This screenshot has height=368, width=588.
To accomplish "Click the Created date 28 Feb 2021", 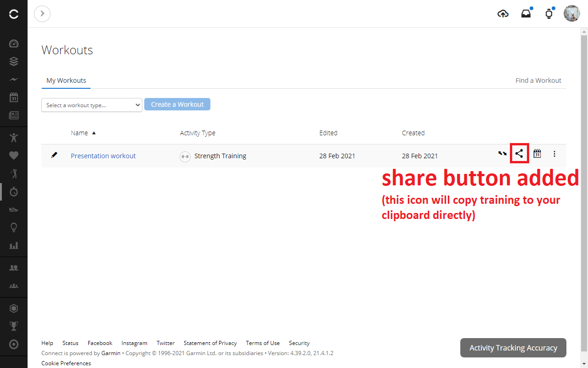I will (420, 156).
